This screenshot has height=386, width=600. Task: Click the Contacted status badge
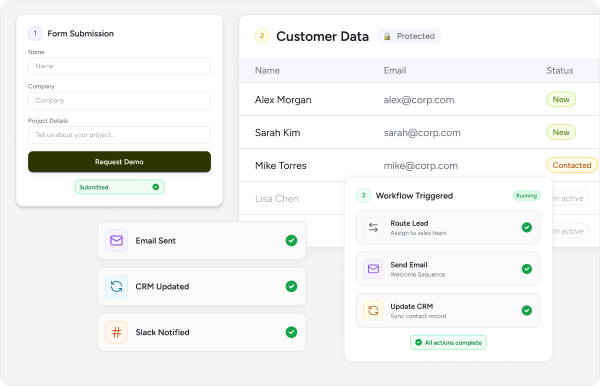pos(572,165)
